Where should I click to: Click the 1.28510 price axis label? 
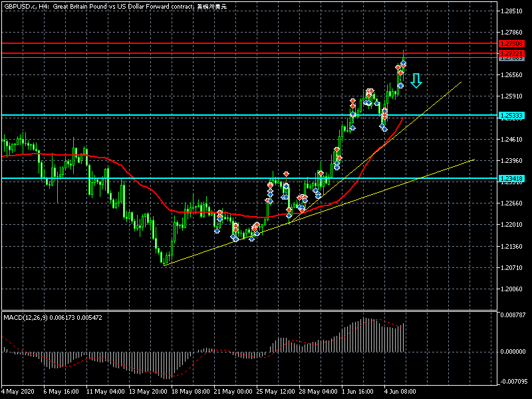[x=511, y=11]
